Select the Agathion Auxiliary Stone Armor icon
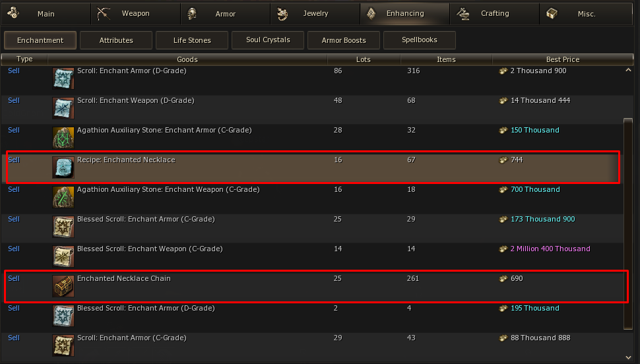 coord(63,138)
